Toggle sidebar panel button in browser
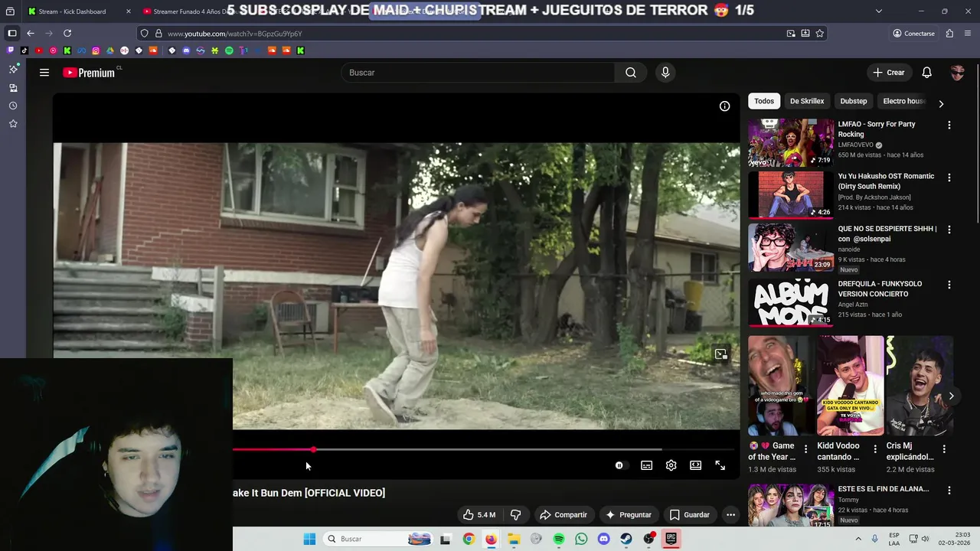 point(11,34)
